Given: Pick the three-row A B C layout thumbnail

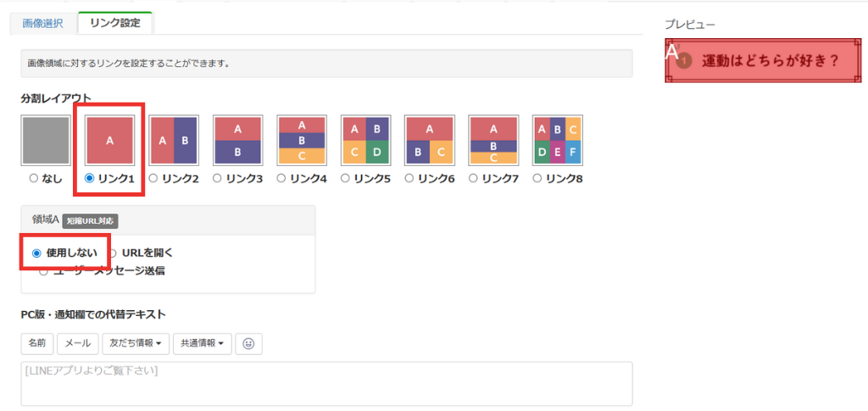Looking at the screenshot, I should coord(301,140).
